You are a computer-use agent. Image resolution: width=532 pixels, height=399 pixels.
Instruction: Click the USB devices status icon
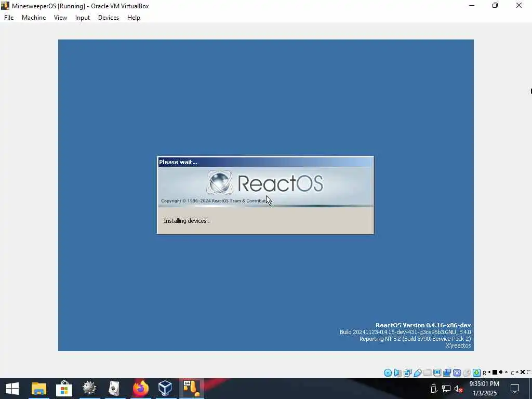(418, 373)
